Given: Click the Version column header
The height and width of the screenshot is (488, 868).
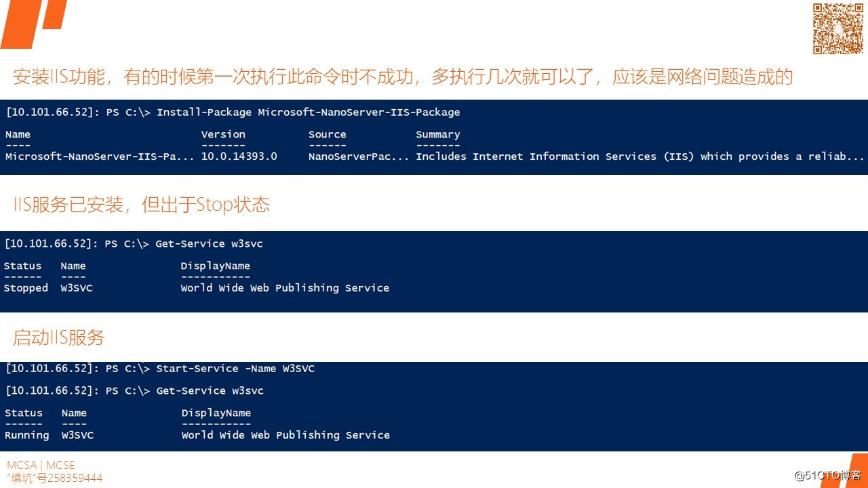Looking at the screenshot, I should pyautogui.click(x=223, y=134).
